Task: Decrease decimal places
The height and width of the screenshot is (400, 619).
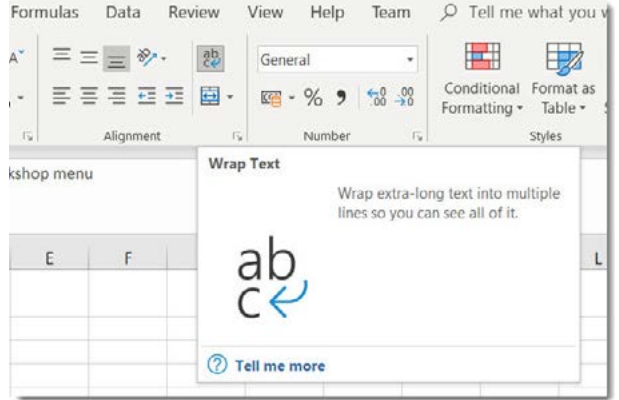Action: [x=404, y=97]
